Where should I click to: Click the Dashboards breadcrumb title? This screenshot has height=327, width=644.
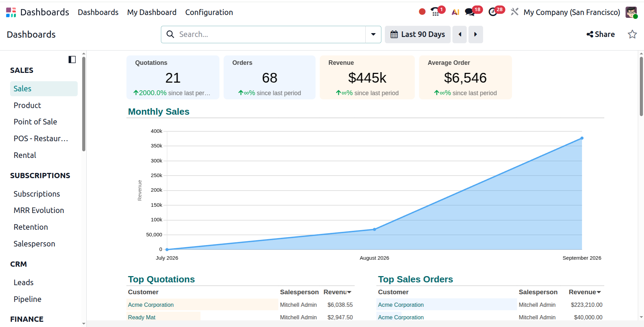point(31,35)
